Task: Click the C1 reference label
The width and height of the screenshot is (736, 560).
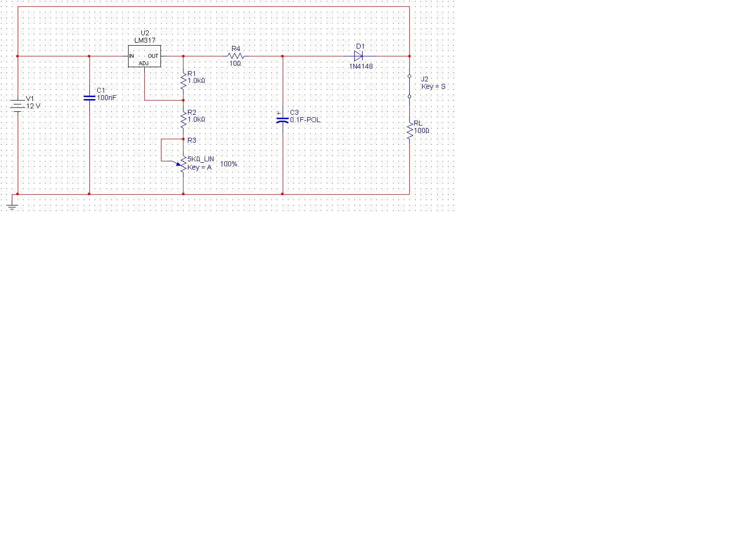Action: pos(101,91)
